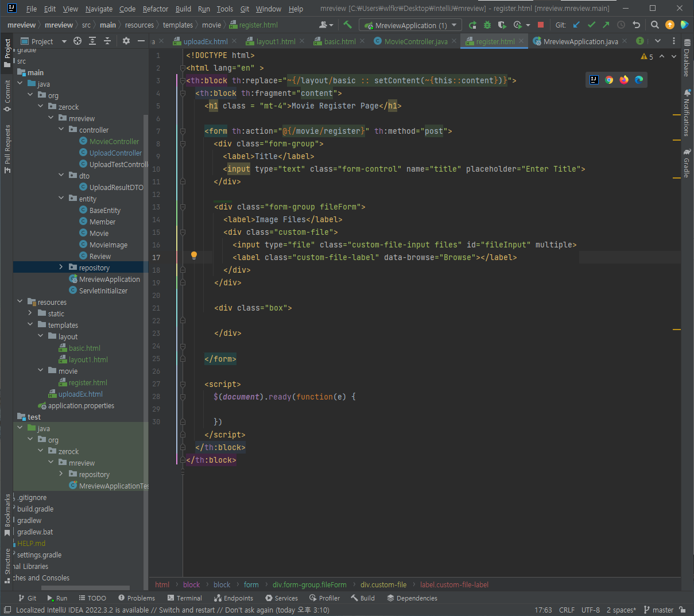This screenshot has height=616, width=694.
Task: Open the Dependencies tool window
Action: (x=412, y=598)
